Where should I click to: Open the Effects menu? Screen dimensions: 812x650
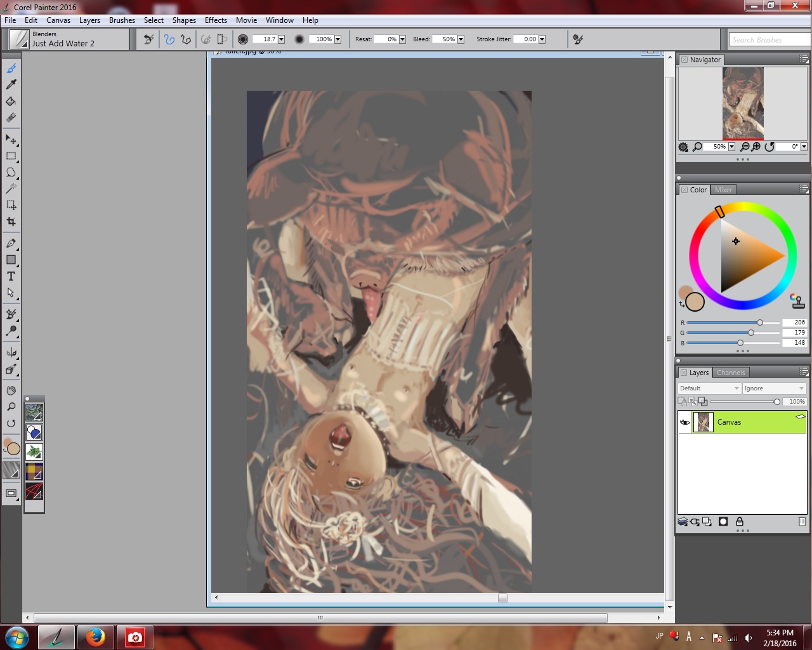click(216, 20)
